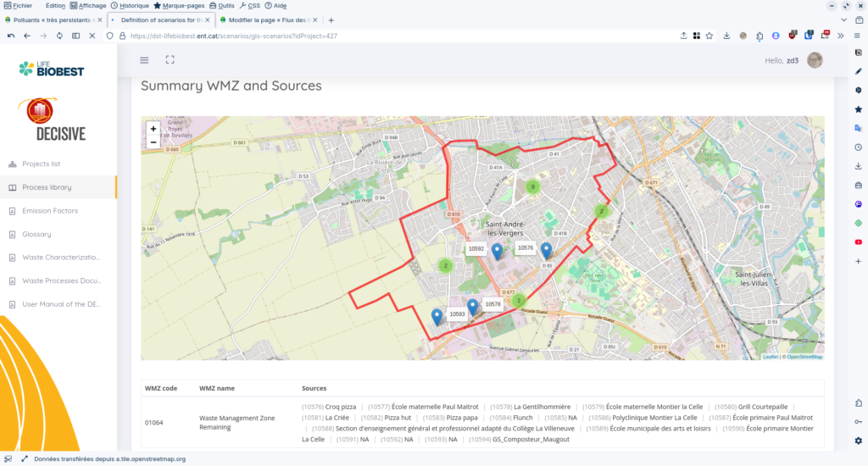
Task: Click the map marker labeled 10593
Action: tap(437, 316)
